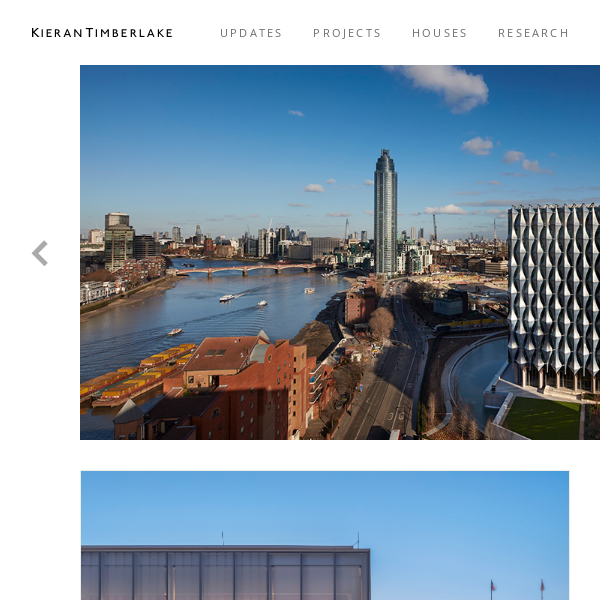The width and height of the screenshot is (600, 600).
Task: Click the curved pond beside the embassy
Action: [x=481, y=374]
